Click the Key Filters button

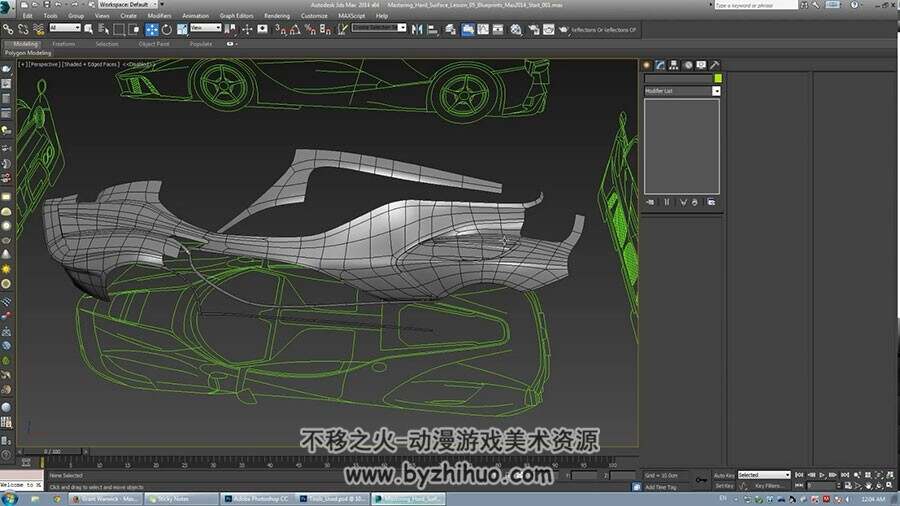tap(767, 486)
